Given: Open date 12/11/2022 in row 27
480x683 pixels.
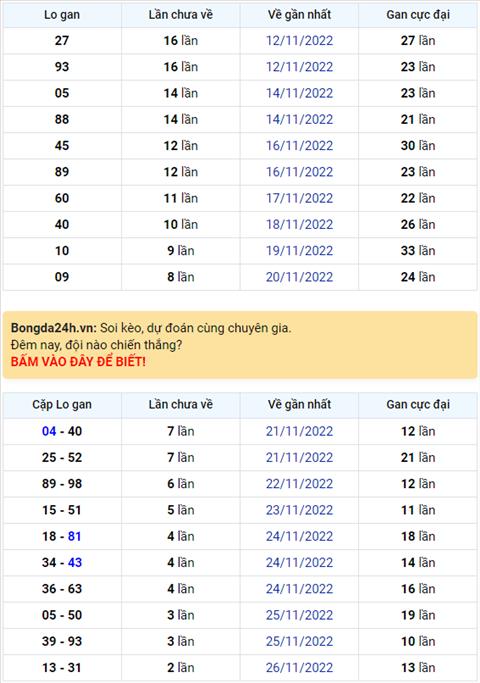Looking at the screenshot, I should [299, 41].
